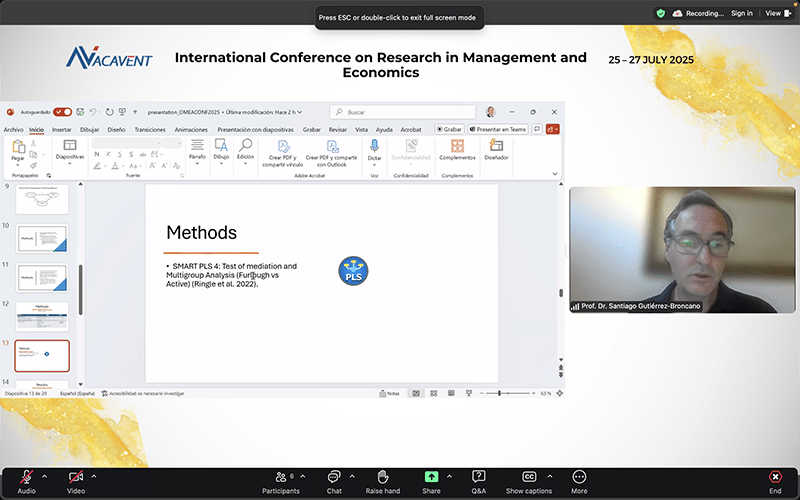
Task: Open the Participants panel
Action: 280,478
